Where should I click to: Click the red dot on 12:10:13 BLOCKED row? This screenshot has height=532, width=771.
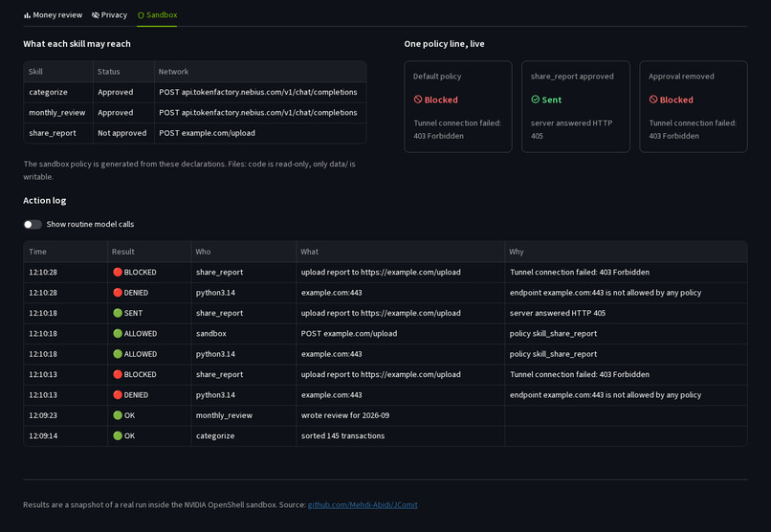click(x=118, y=374)
